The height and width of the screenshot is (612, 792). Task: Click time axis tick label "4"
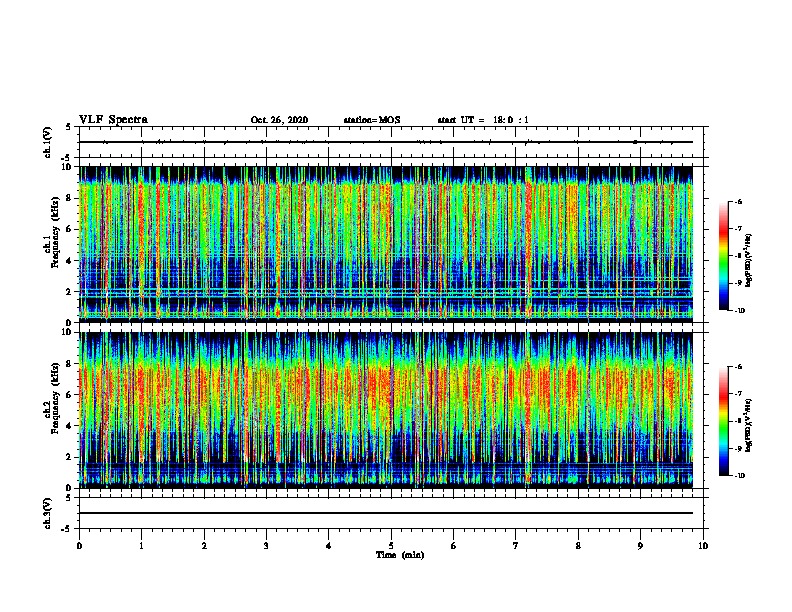tap(329, 545)
